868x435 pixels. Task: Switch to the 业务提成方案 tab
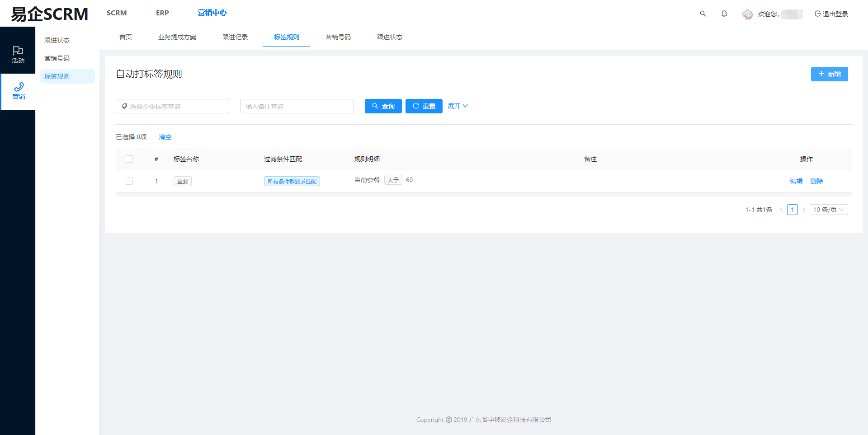point(177,37)
